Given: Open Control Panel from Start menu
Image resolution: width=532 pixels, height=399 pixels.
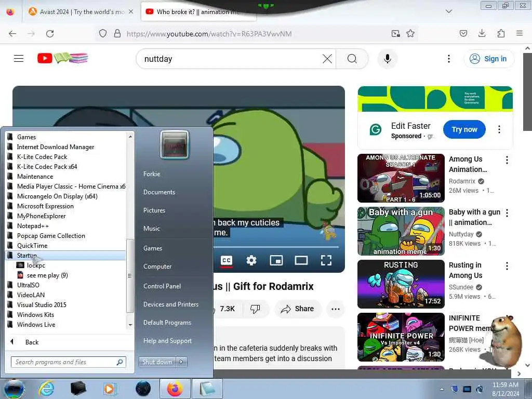Looking at the screenshot, I should [x=162, y=286].
